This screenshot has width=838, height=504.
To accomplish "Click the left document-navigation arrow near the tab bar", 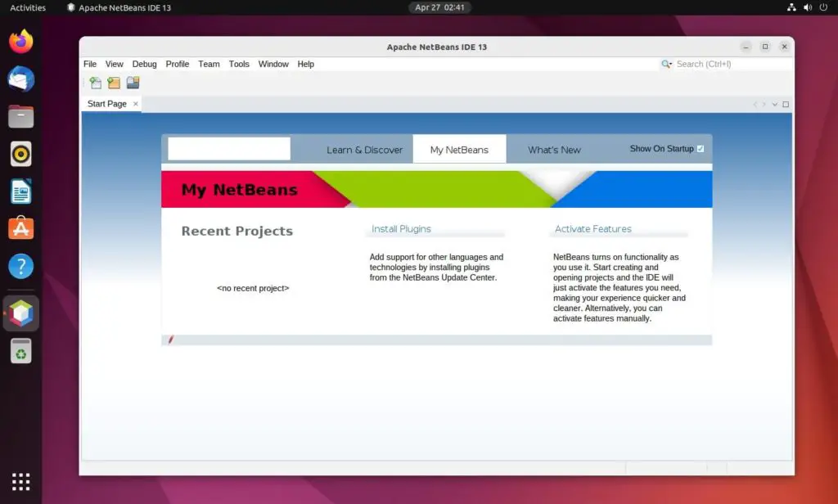I will (755, 104).
